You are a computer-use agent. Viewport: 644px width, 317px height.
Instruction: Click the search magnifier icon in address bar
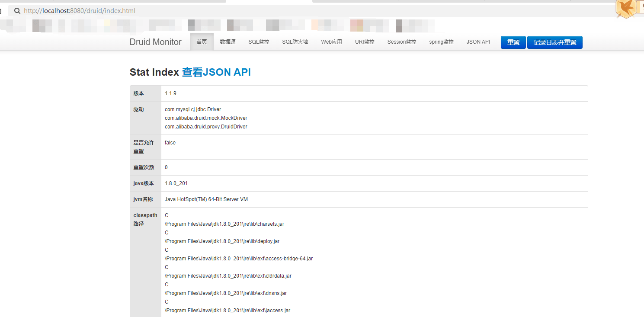point(17,11)
